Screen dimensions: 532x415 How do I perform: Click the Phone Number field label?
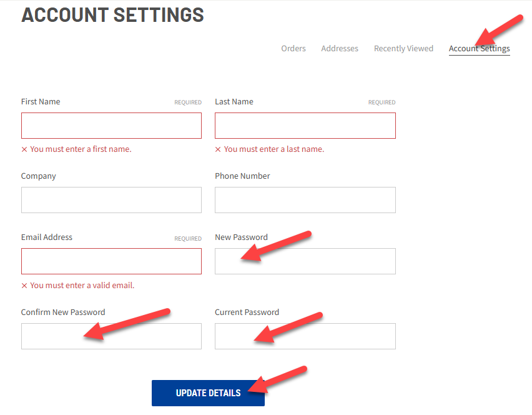pos(242,176)
